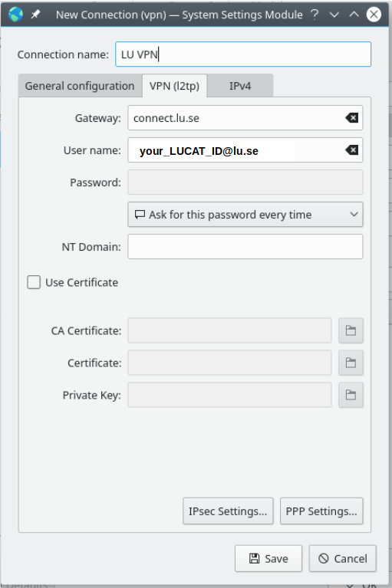Screen dimensions: 392x588
Task: Open the password storage option dropdown
Action: [245, 215]
